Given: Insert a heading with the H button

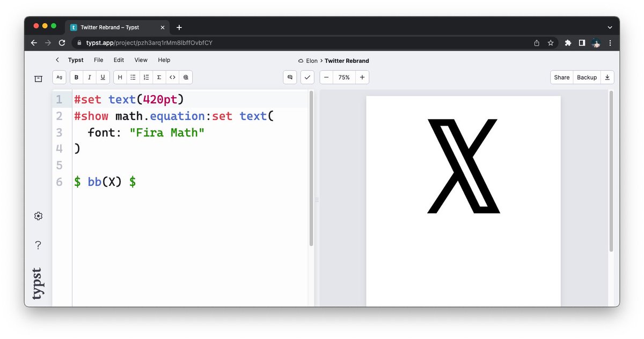Looking at the screenshot, I should (120, 77).
